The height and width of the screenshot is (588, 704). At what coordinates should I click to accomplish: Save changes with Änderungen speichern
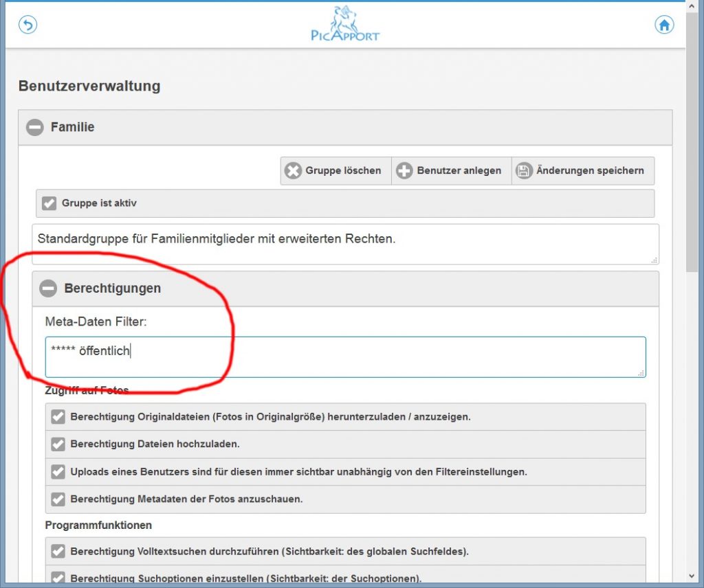582,170
